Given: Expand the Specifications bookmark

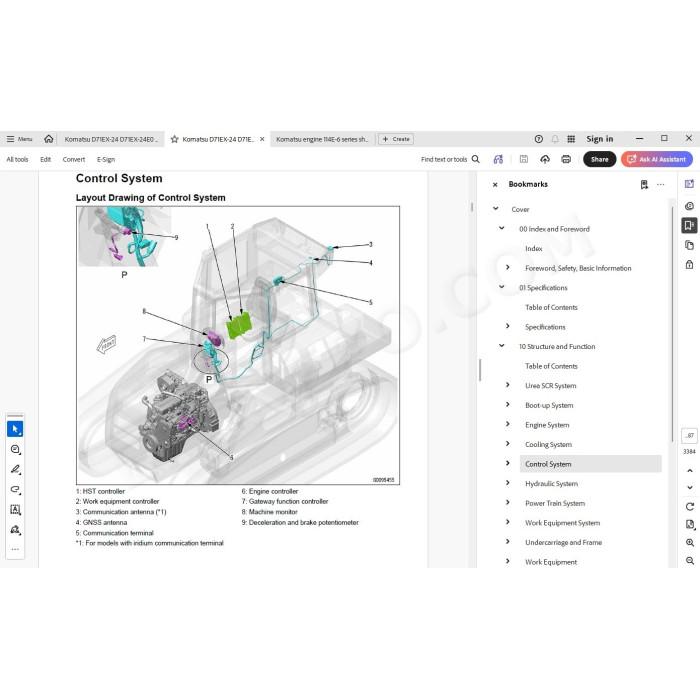Looking at the screenshot, I should [508, 326].
